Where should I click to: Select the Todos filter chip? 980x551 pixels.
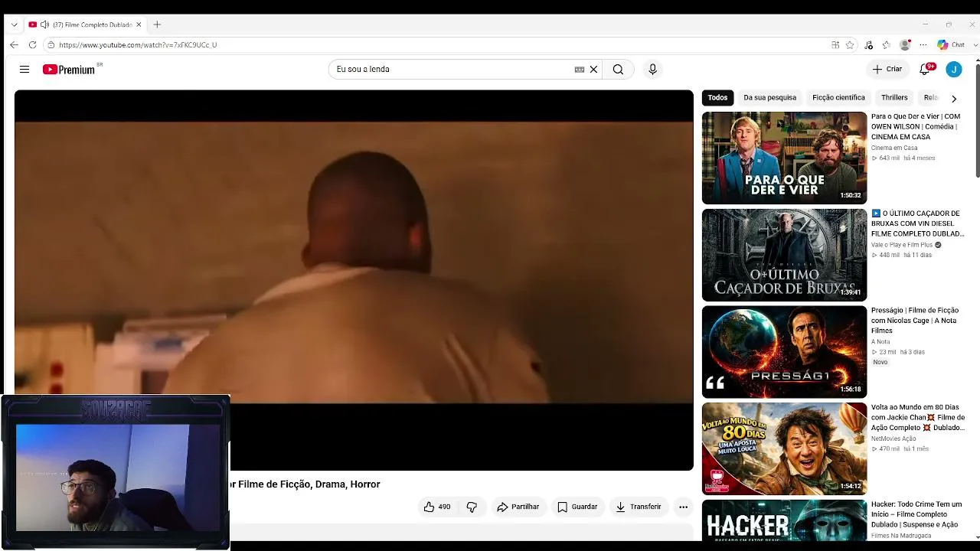[x=717, y=98]
